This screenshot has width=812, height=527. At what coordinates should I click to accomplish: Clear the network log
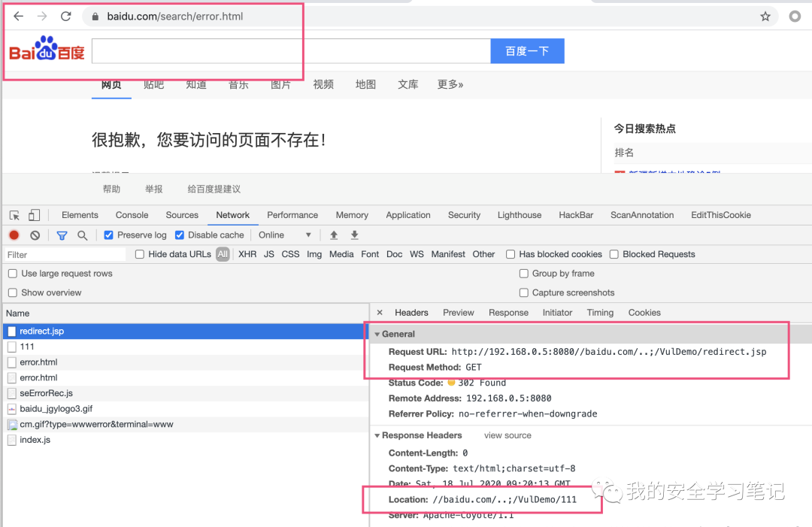coord(35,235)
